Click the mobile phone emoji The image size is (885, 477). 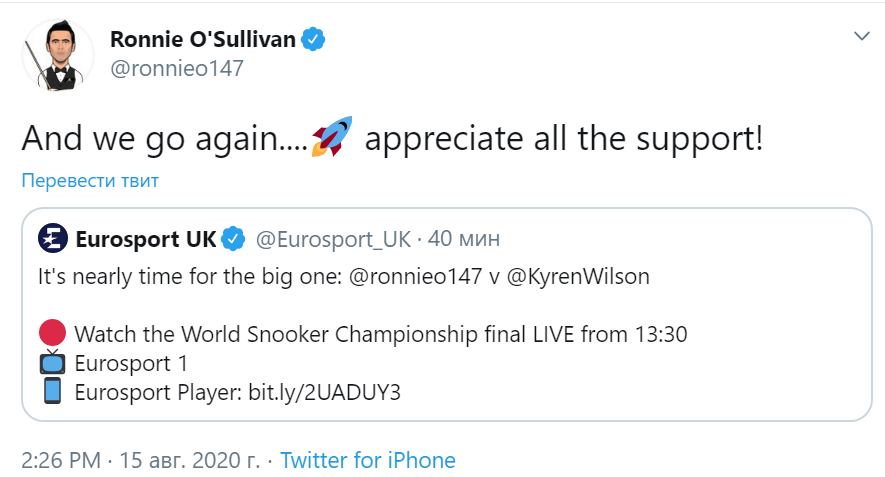coord(54,391)
